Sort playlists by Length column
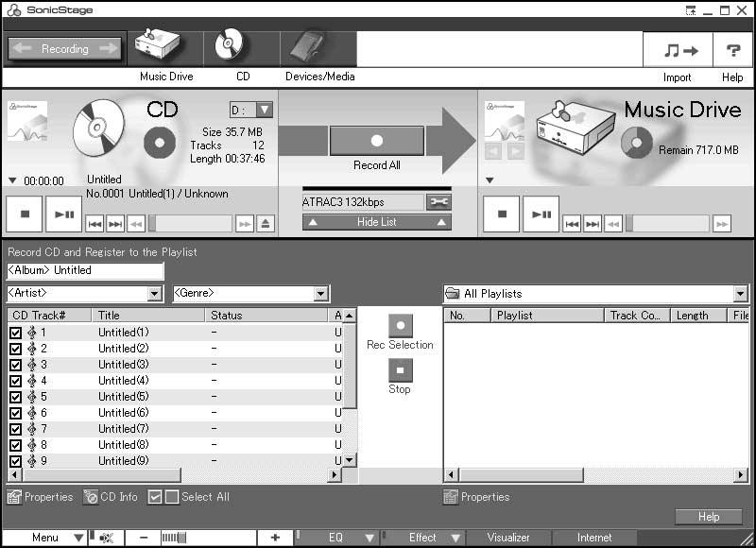The image size is (756, 548). tap(698, 316)
